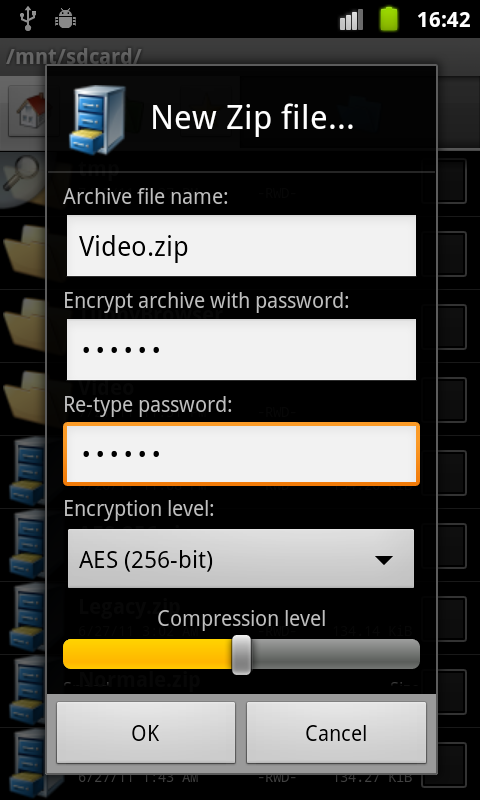Screen dimensions: 480x800
Task: Tap the green battery icon
Action: coord(389,19)
